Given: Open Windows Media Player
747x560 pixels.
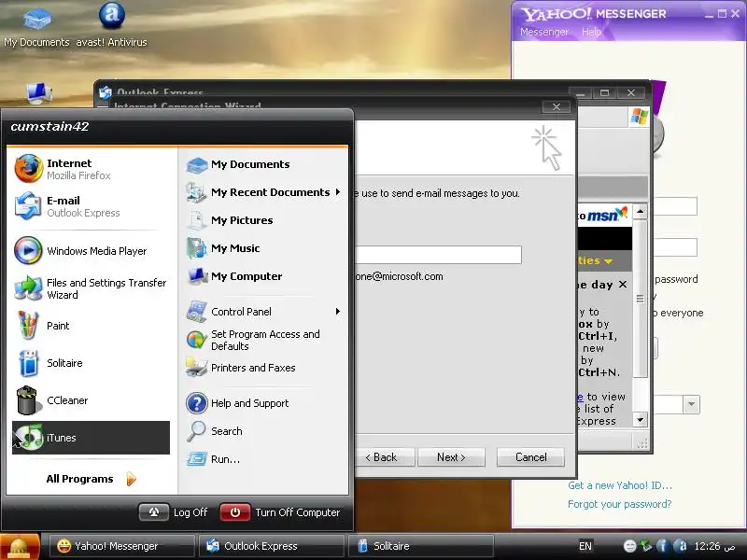Looking at the screenshot, I should [91, 250].
